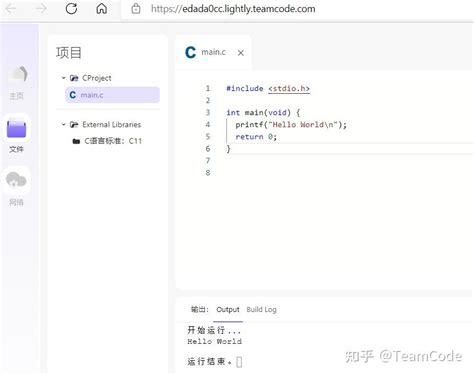Go back with the browser back arrow

tap(11, 9)
